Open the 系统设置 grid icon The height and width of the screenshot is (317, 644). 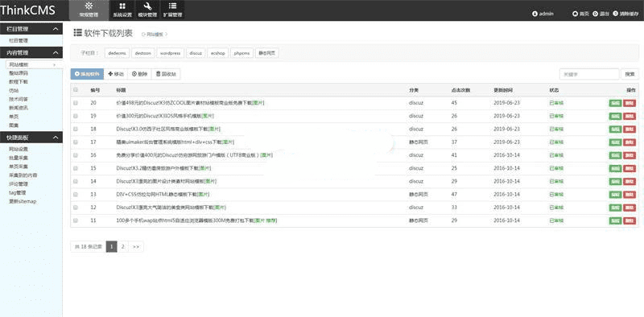coord(122,6)
